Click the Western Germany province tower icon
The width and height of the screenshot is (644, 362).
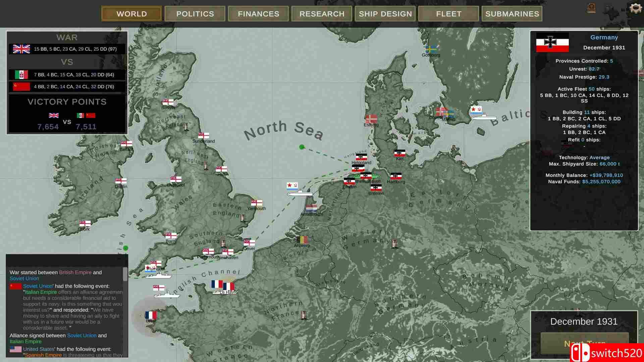(395, 244)
